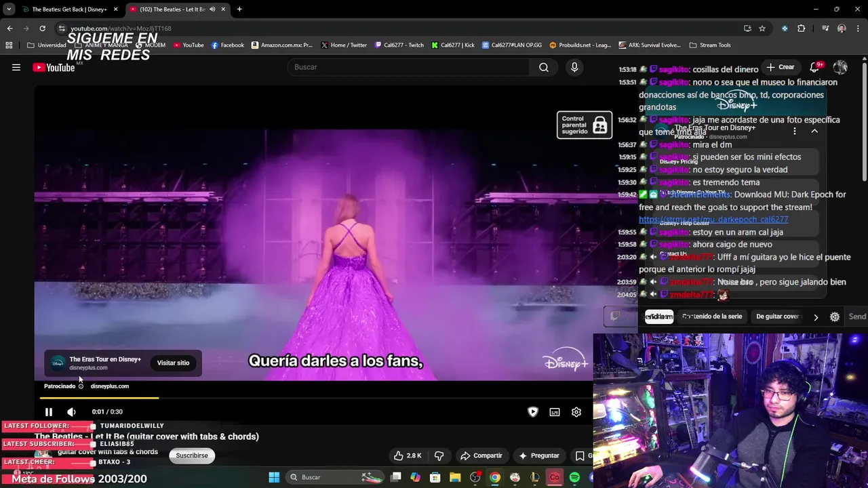Screen dimensions: 868x488
Task: Go to the YouTube home logo
Action: coord(54,67)
